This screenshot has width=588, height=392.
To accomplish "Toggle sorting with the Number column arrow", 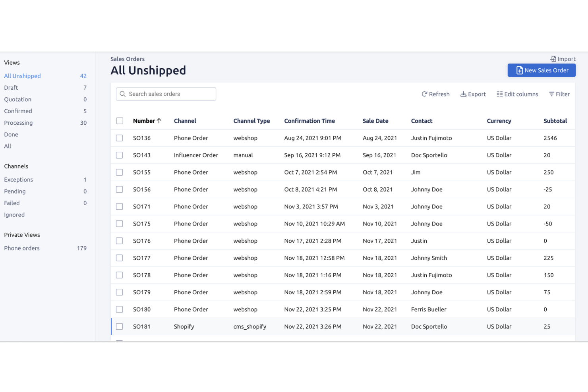I will click(x=160, y=120).
